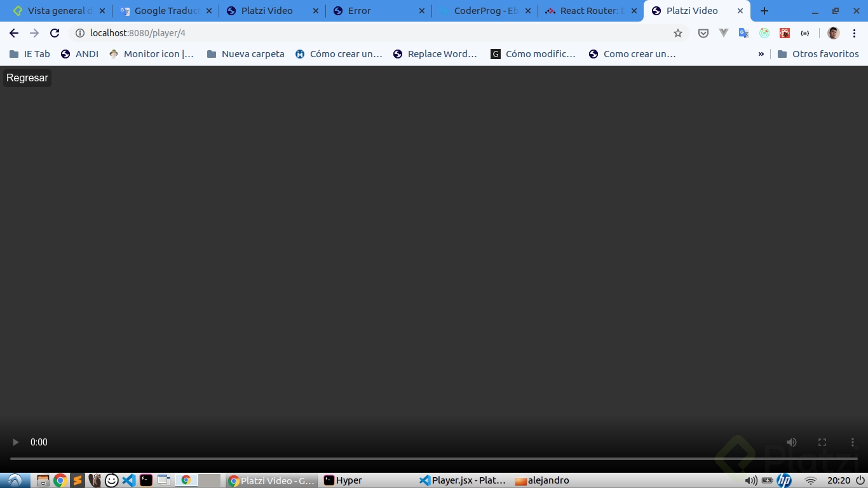The width and height of the screenshot is (868, 488).
Task: Save page to Pocket
Action: pos(703,33)
